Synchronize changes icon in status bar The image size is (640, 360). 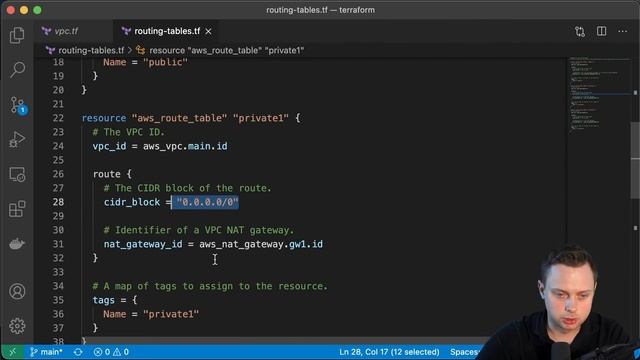tap(78, 351)
